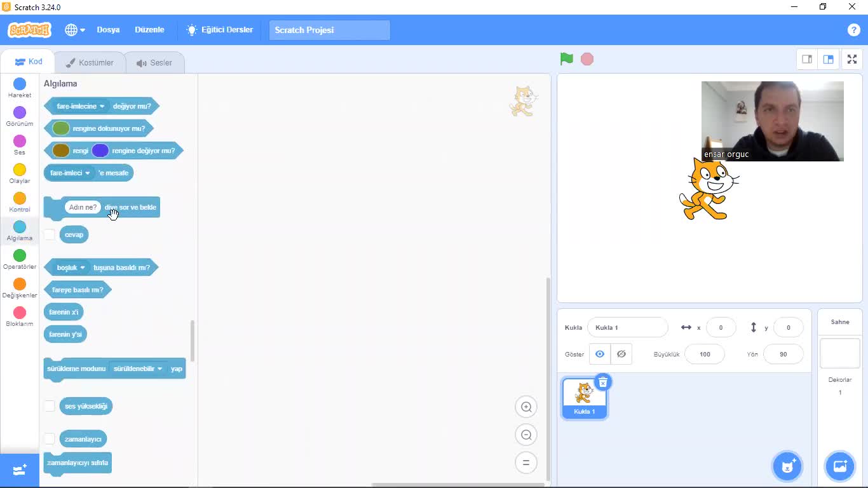The height and width of the screenshot is (488, 868).
Task: Select the Görünüm block category
Action: click(x=20, y=116)
